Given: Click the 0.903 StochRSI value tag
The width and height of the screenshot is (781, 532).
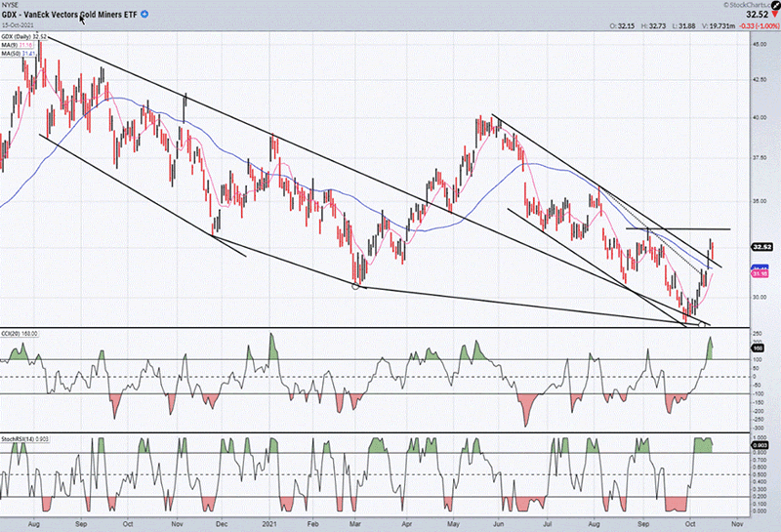Looking at the screenshot, I should coord(760,445).
